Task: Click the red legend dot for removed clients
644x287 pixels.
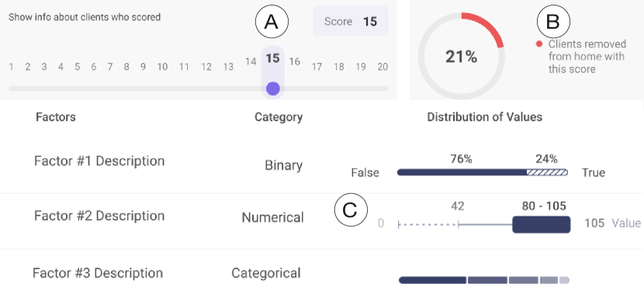Action: [x=539, y=44]
